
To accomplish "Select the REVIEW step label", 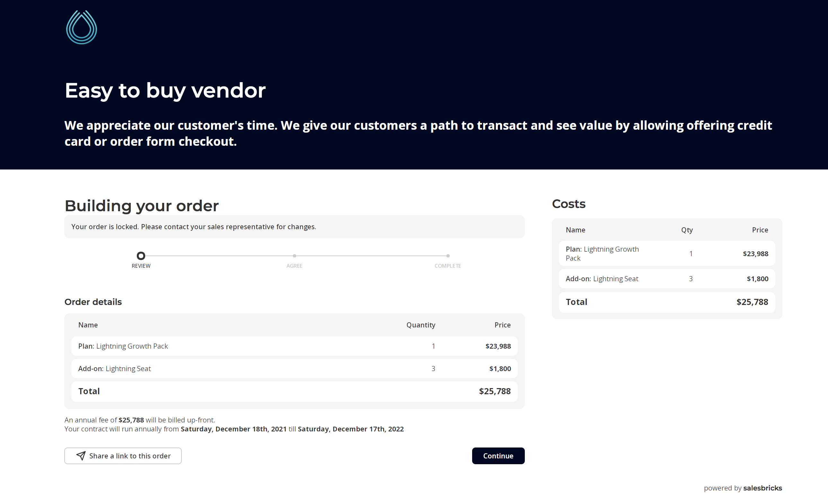I will [x=141, y=265].
